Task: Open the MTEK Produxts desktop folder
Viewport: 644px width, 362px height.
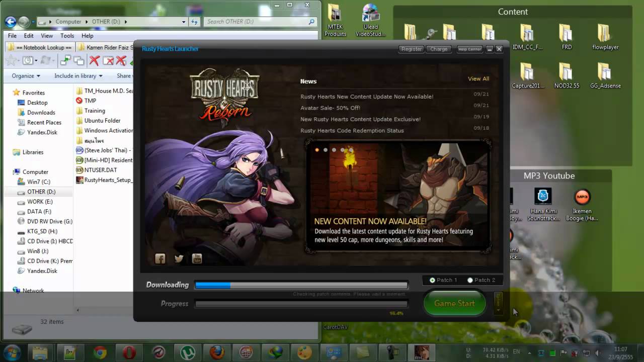Action: [335, 20]
